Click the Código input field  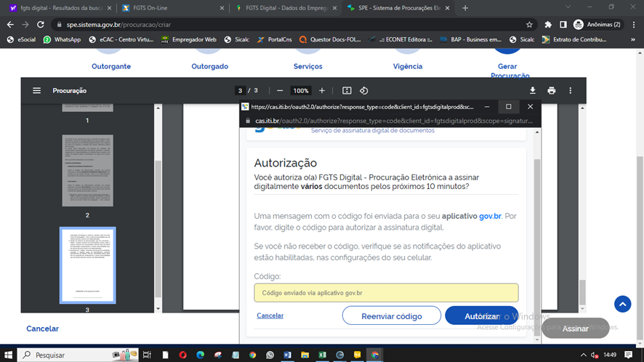pos(386,293)
